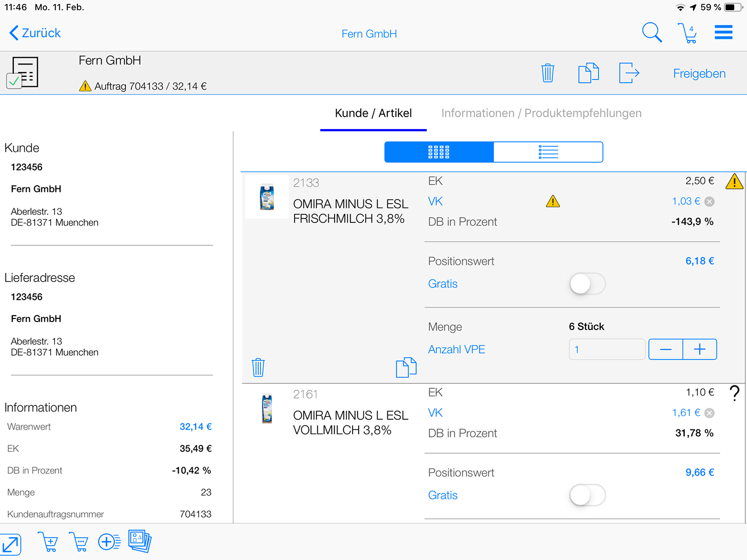Toggle Gratis switch for Frischmilch 2133

click(x=587, y=284)
